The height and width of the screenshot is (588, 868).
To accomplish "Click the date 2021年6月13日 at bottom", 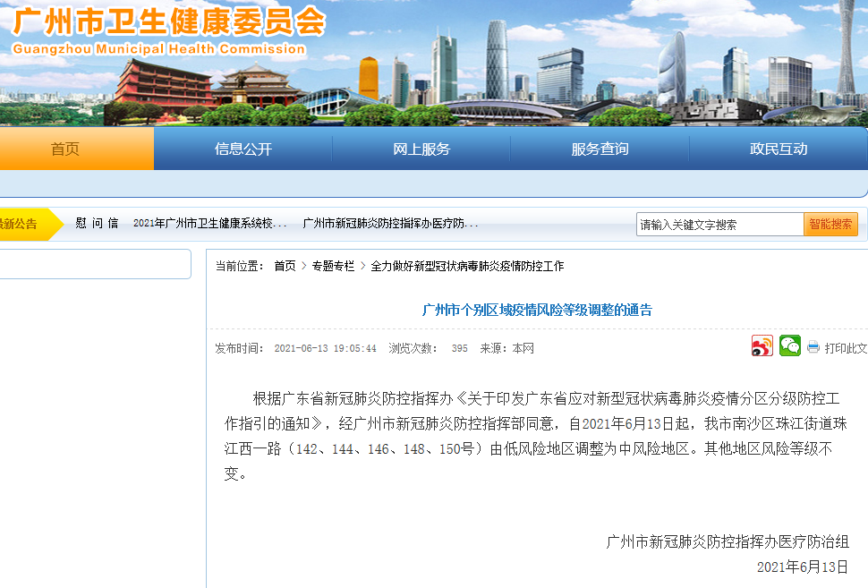I will coord(803,567).
